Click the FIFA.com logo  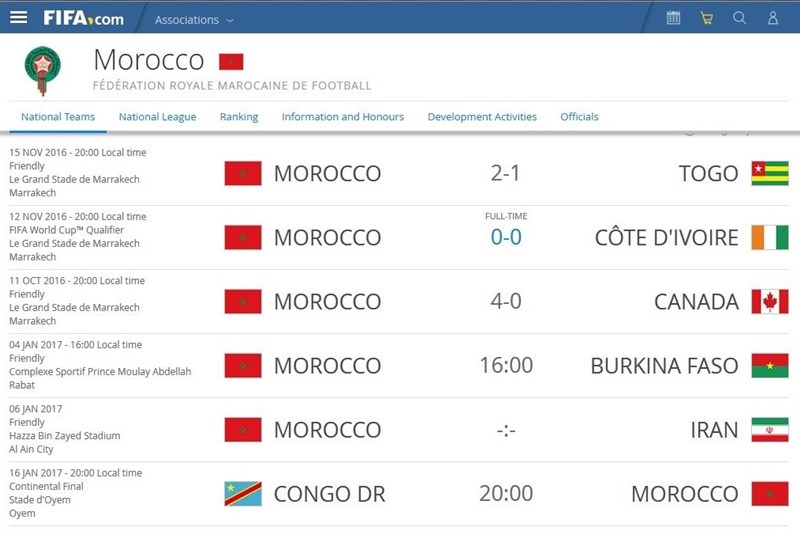pos(83,18)
